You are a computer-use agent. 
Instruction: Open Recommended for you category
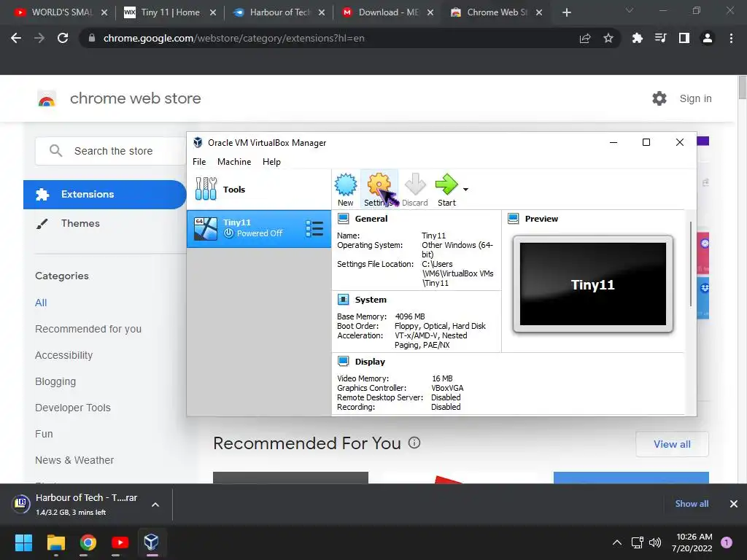click(88, 329)
